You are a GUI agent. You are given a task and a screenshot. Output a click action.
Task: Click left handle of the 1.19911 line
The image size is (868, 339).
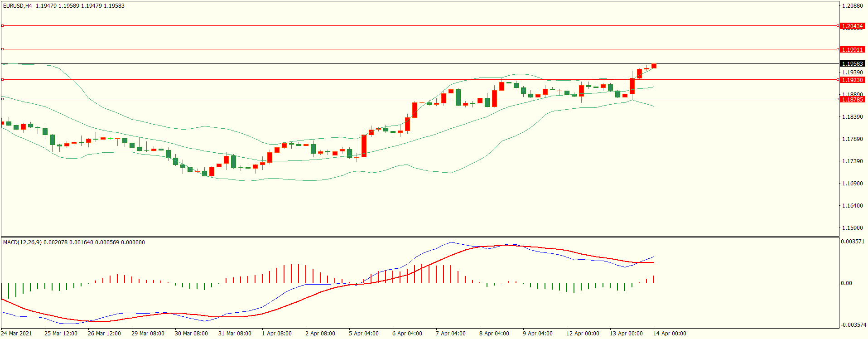(x=2, y=49)
